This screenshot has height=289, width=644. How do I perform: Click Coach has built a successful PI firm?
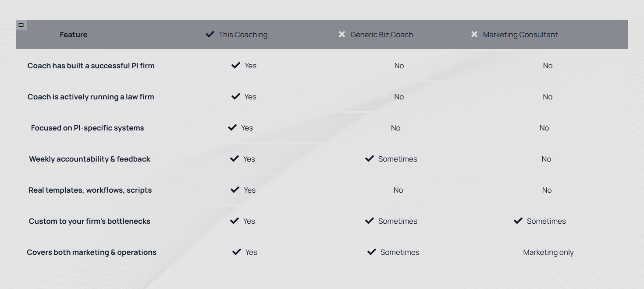coord(91,66)
